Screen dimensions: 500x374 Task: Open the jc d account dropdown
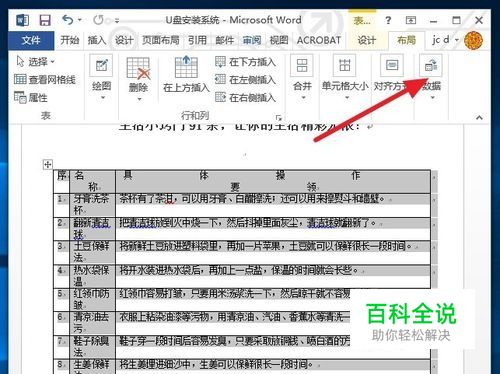coord(445,40)
